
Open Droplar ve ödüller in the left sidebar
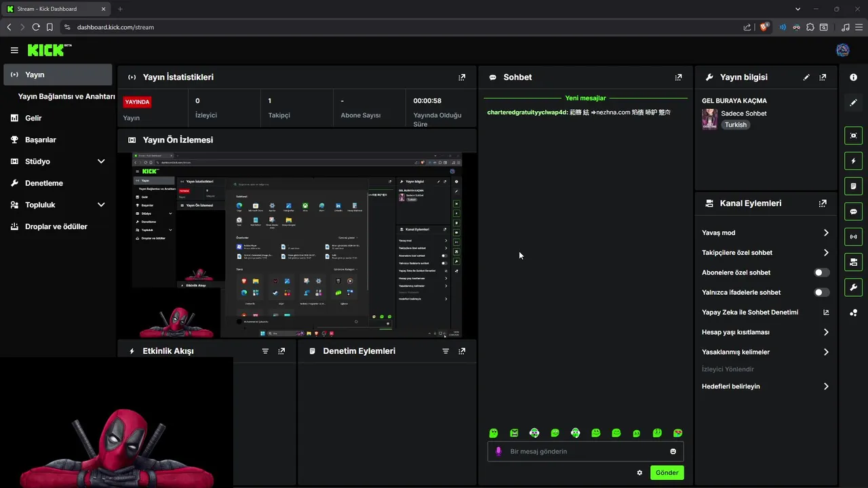tap(58, 226)
